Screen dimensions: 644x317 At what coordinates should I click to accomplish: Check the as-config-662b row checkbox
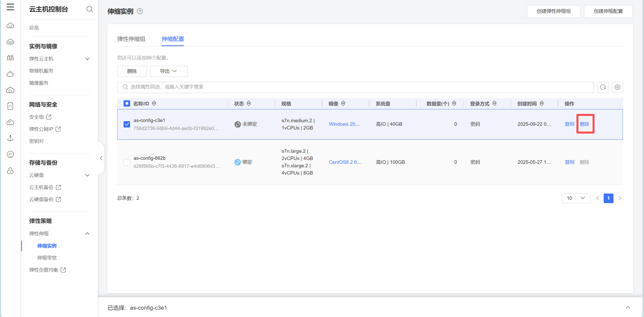click(x=127, y=162)
